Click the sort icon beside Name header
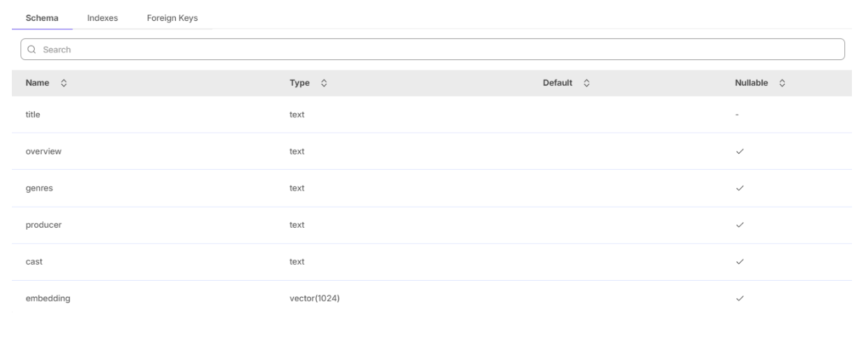 (x=64, y=83)
